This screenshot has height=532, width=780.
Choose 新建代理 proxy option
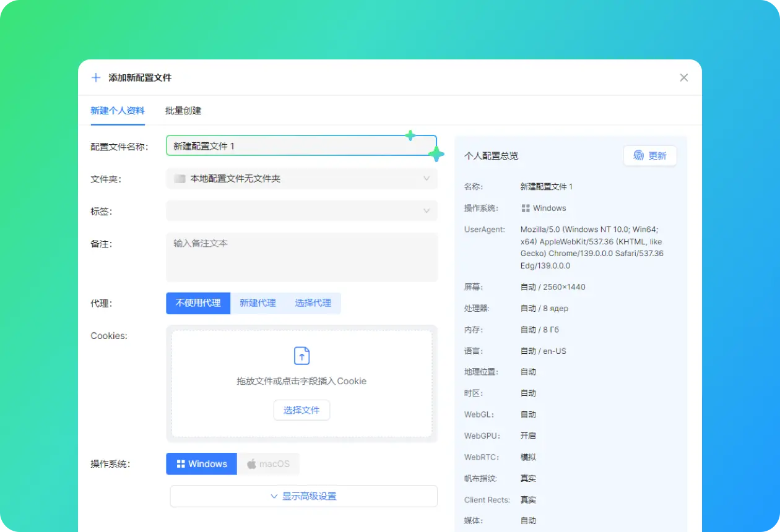[x=258, y=303]
